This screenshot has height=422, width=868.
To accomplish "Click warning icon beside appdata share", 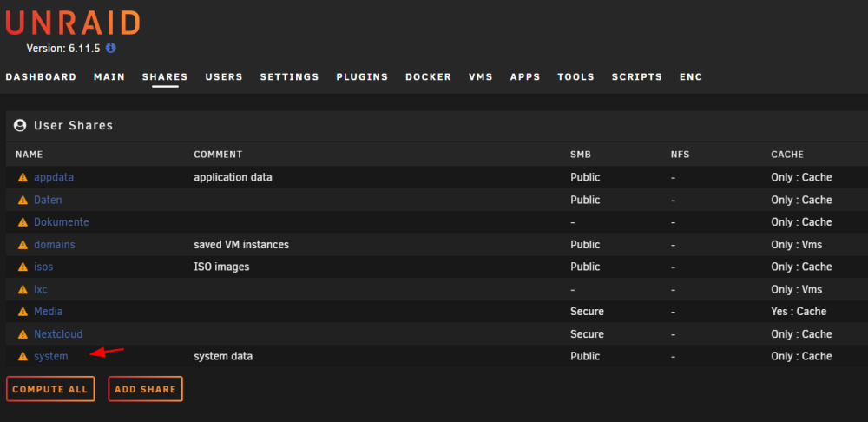I will click(x=23, y=178).
